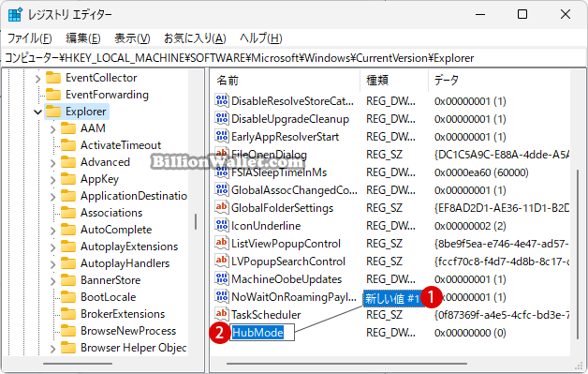
Task: Click the folder icon of AAM key
Action: (x=68, y=128)
